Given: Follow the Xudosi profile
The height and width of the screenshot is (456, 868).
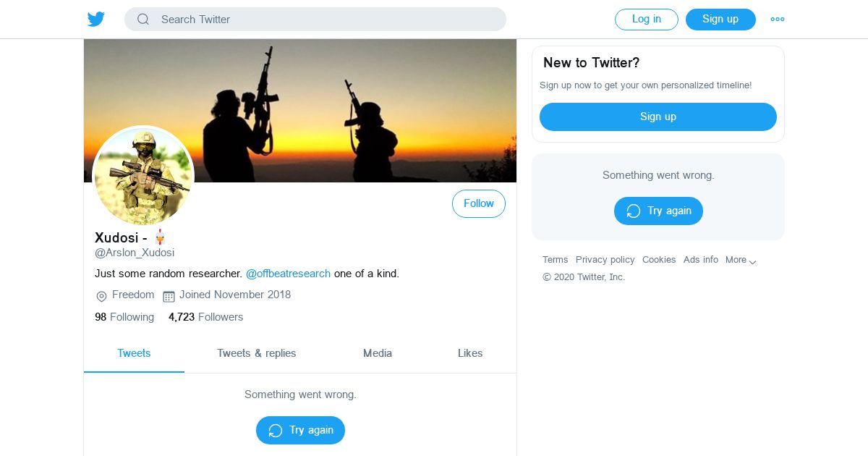Looking at the screenshot, I should click(478, 204).
